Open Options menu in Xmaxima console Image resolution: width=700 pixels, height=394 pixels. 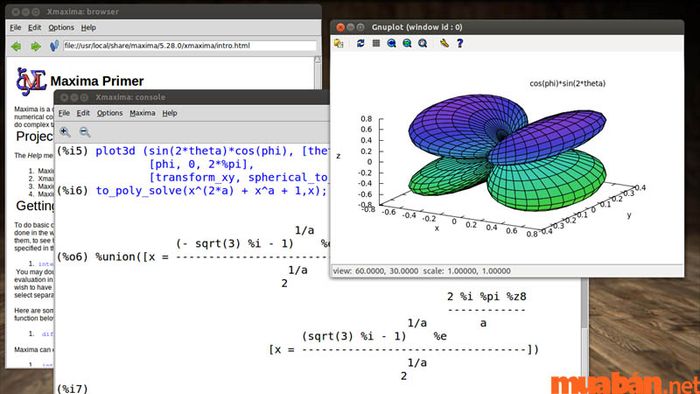110,113
